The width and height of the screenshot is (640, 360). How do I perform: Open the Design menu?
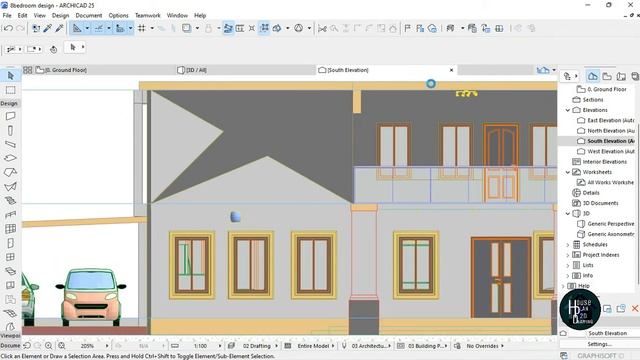pos(60,16)
